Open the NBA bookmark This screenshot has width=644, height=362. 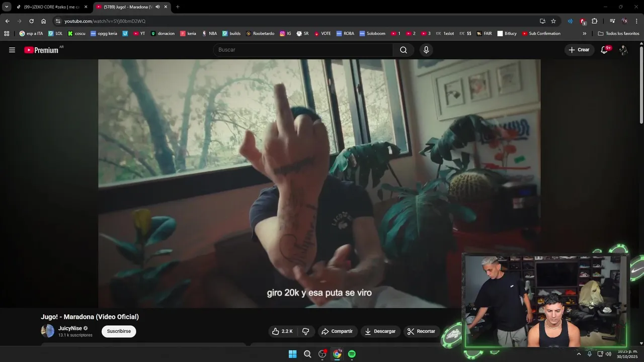209,34
